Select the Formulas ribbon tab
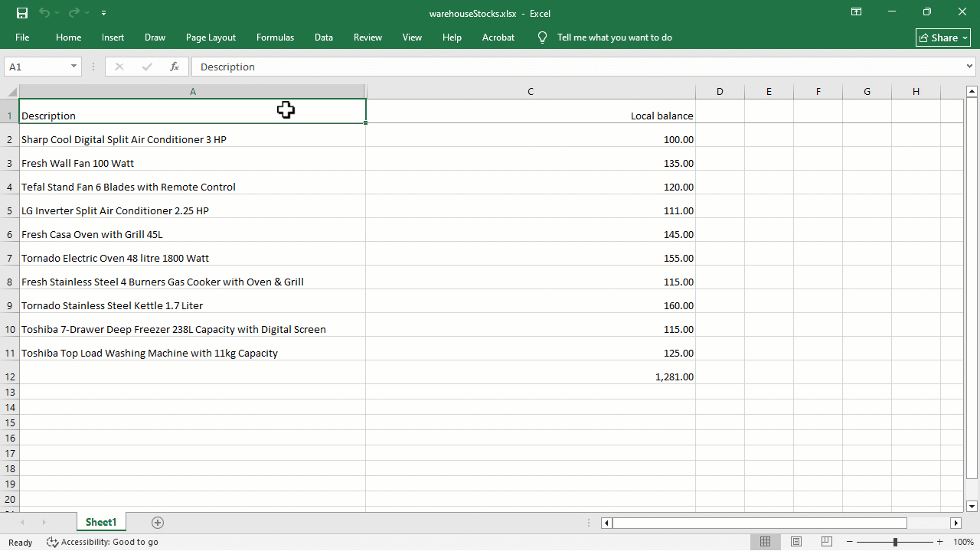Image resolution: width=980 pixels, height=551 pixels. tap(275, 37)
